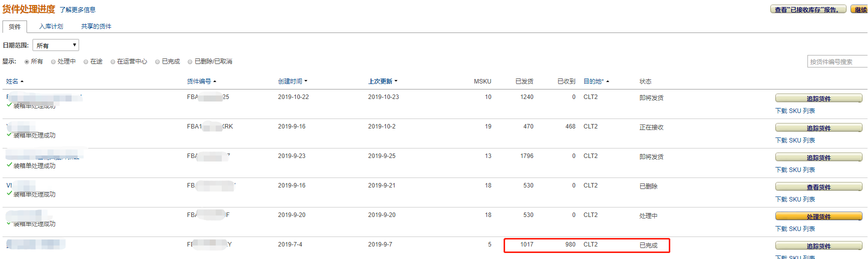This screenshot has height=259, width=868.
Task: Click 查看货件 for the deleted shipment
Action: tap(818, 187)
